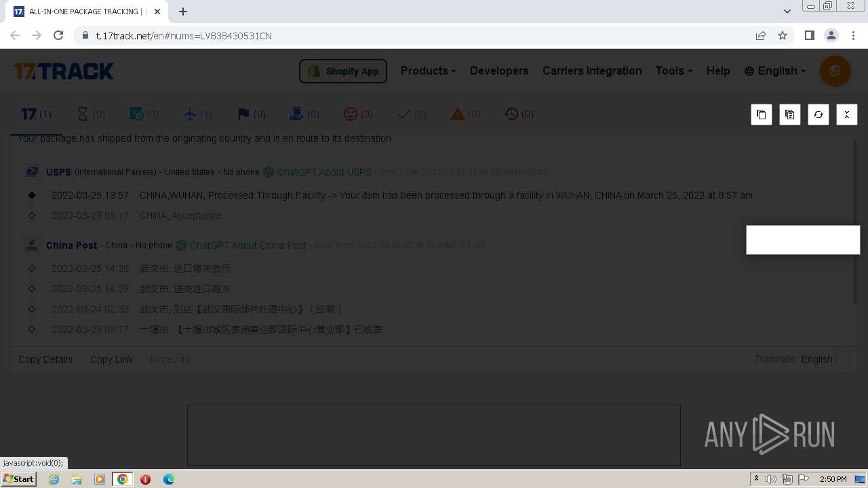
Task: Click the WUHAN Processed Through Facility event
Action: (403, 195)
